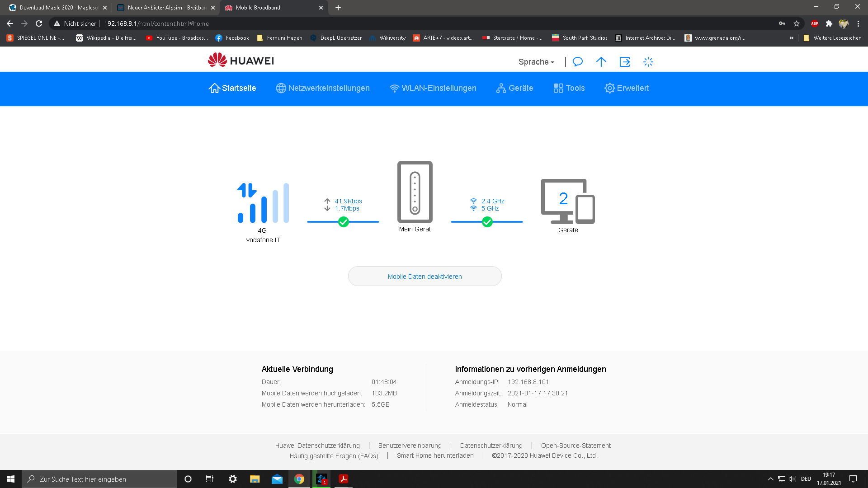Open Netzwerkeinstellungen menu

(x=323, y=88)
